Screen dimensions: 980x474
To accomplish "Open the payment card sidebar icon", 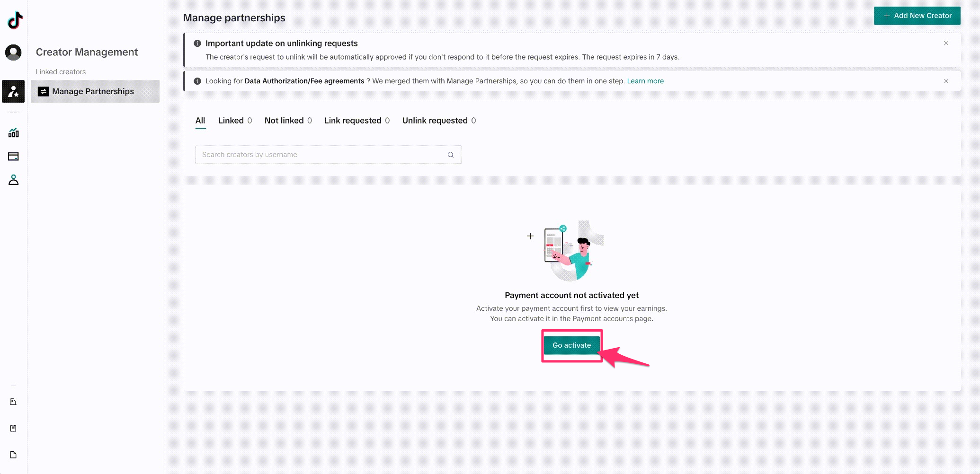I will point(13,157).
